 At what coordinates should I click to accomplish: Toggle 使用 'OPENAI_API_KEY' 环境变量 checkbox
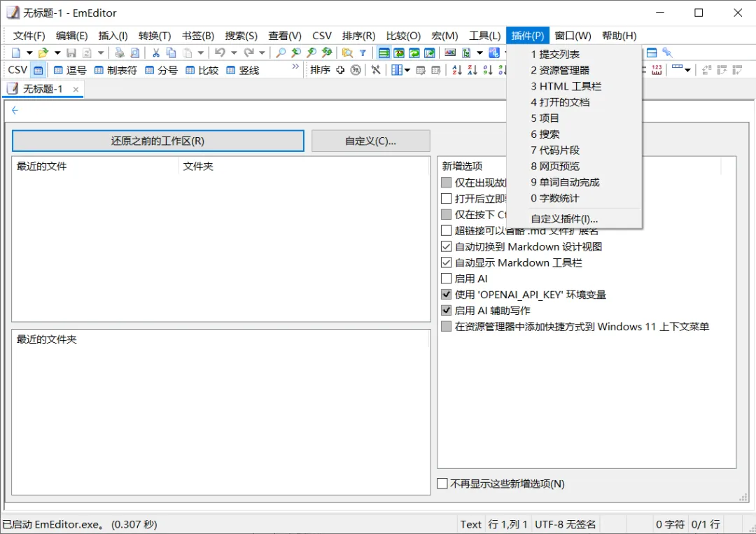(446, 295)
